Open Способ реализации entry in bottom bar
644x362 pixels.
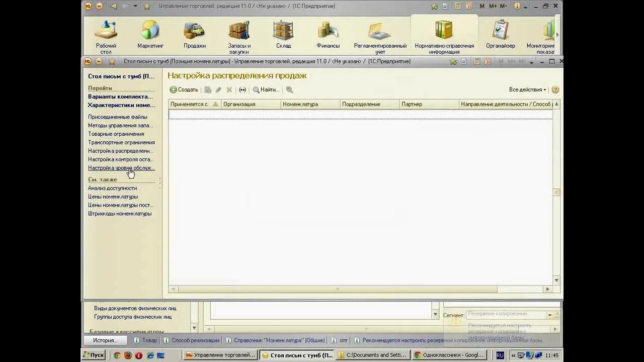[x=191, y=340]
